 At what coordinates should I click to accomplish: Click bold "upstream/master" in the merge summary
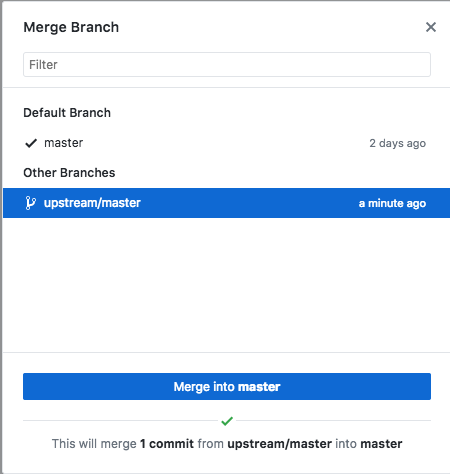tap(280, 444)
